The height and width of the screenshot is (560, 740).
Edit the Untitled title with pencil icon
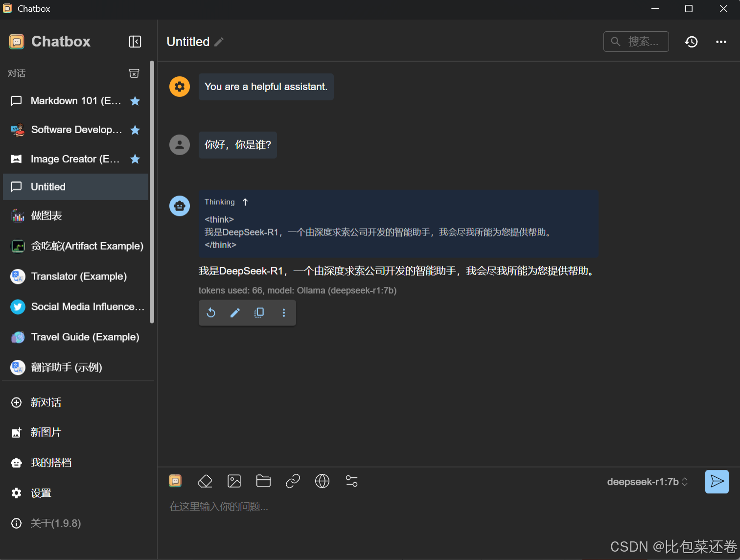pos(219,42)
